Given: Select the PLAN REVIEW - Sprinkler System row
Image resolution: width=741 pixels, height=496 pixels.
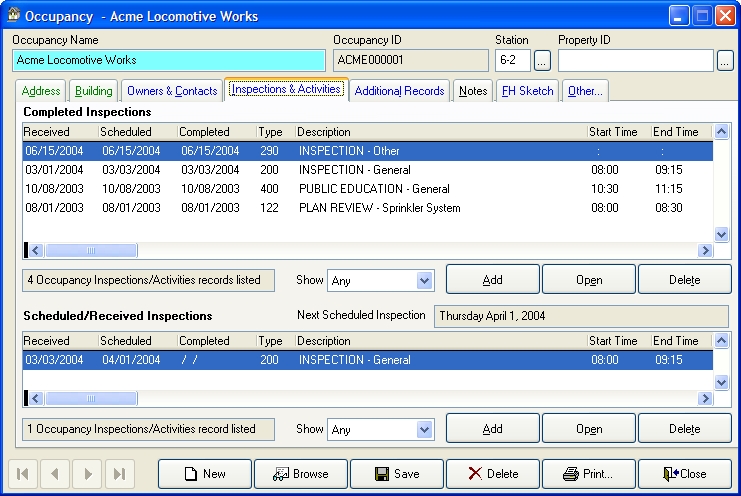Looking at the screenshot, I should point(368,208).
